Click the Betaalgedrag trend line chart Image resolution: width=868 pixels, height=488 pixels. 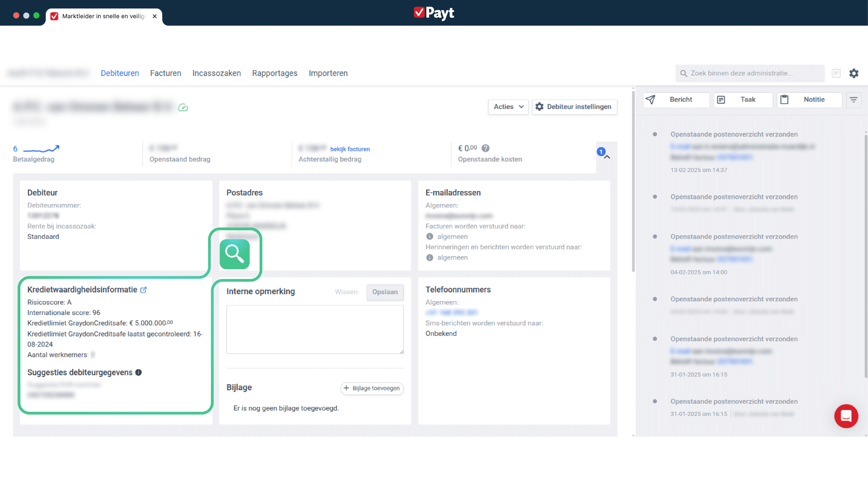point(41,149)
